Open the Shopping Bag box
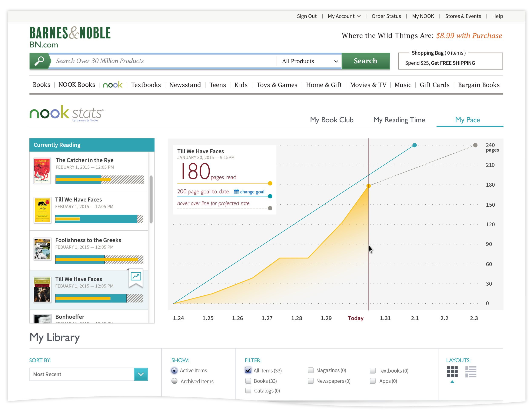532x413 pixels. click(450, 61)
